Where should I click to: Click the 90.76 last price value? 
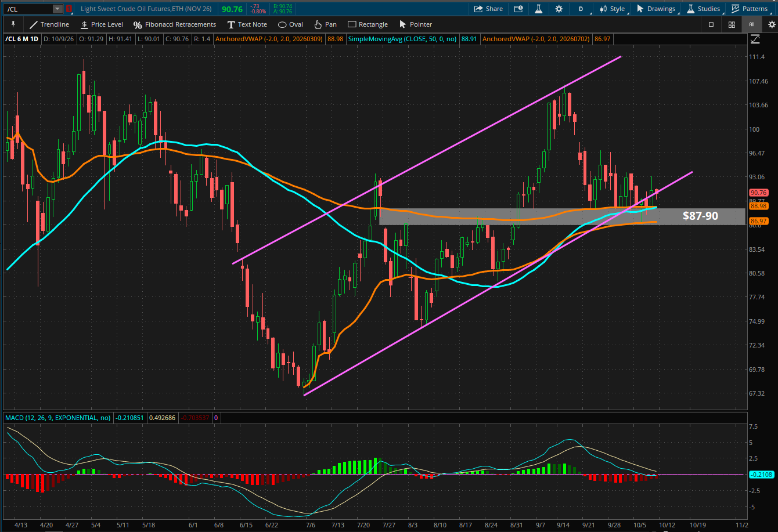point(233,9)
